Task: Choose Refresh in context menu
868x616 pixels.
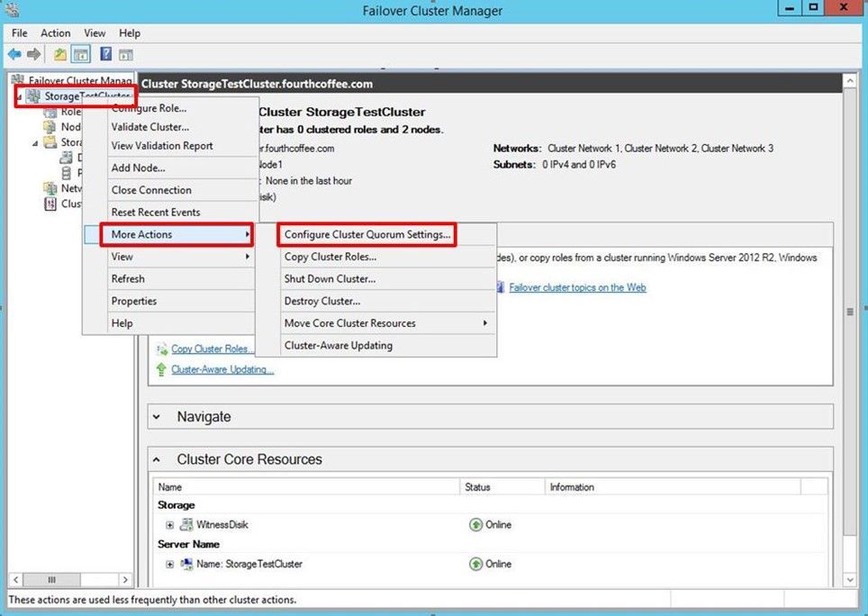Action: (128, 279)
